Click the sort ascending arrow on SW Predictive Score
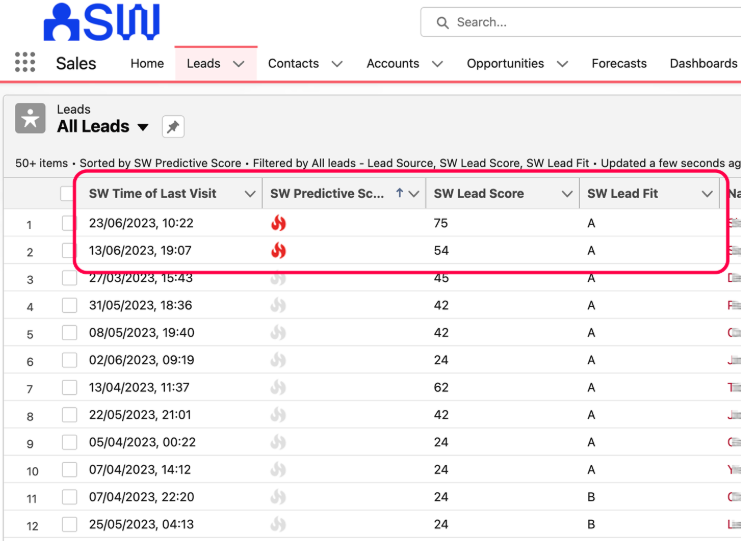The image size is (741, 541). click(399, 193)
